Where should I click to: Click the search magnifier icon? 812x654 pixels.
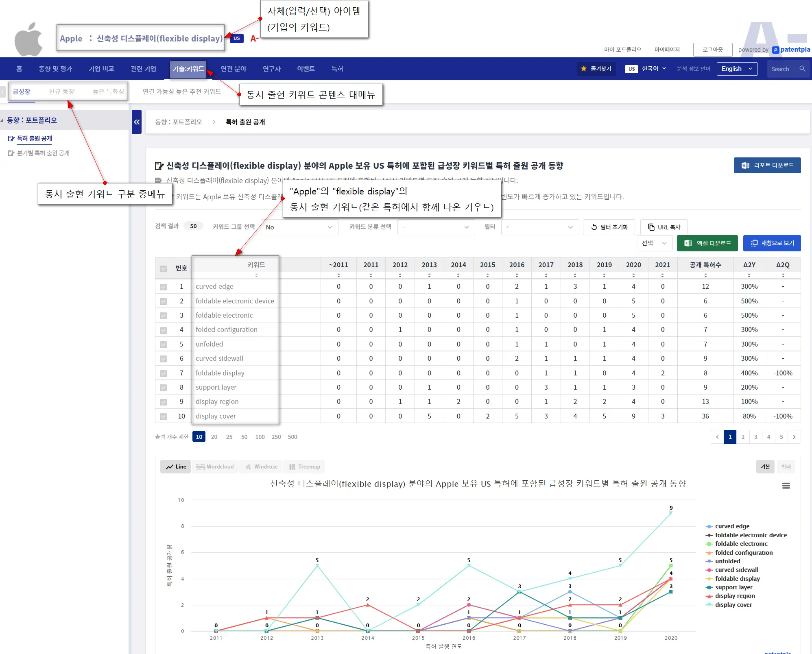(802, 69)
